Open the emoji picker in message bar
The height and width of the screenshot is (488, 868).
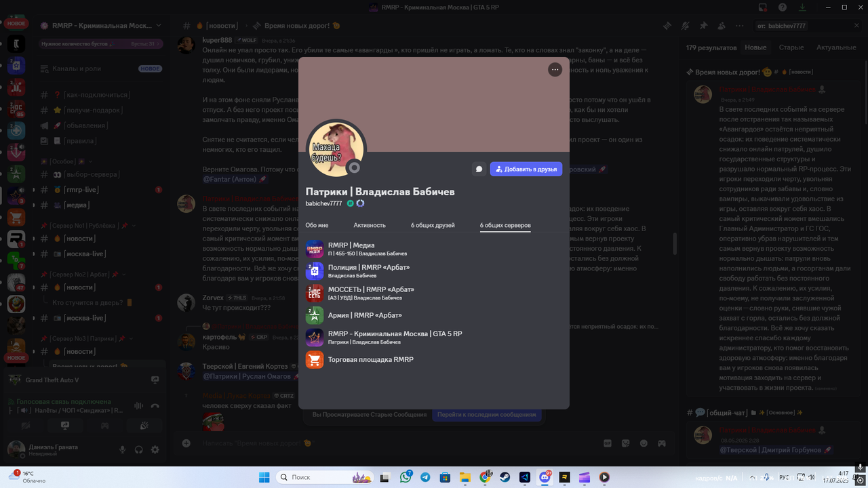pos(644,443)
